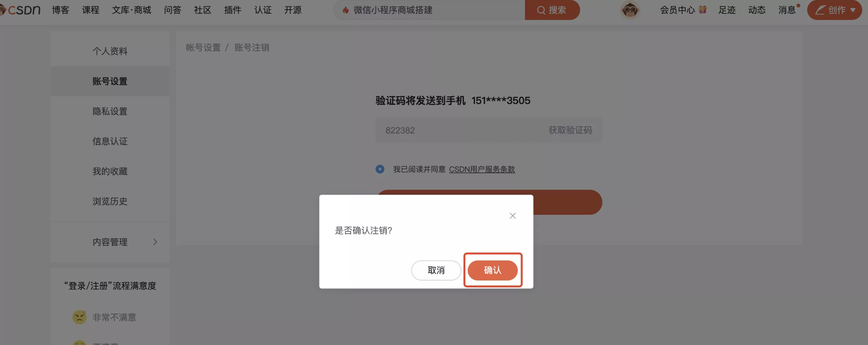Screen dimensions: 868x345
Task: Select 隐私设置 in the sidebar
Action: pos(110,111)
